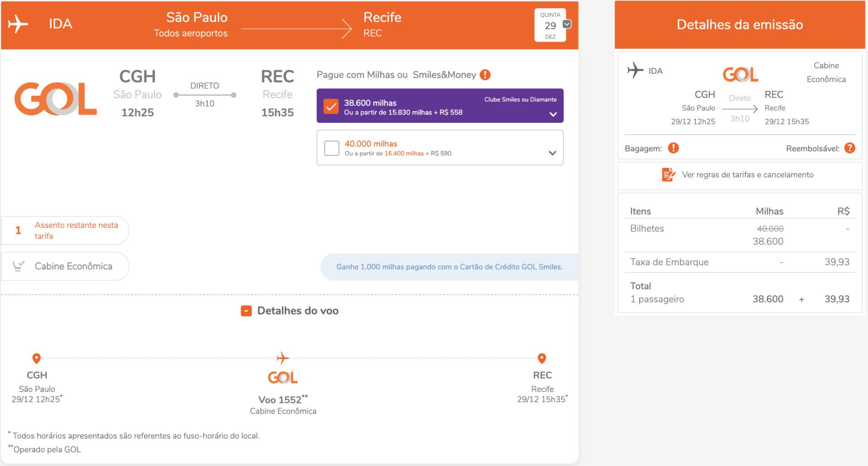Click the small GOL logo above Voo 1552
Screen dimensions: 868x466
(283, 377)
